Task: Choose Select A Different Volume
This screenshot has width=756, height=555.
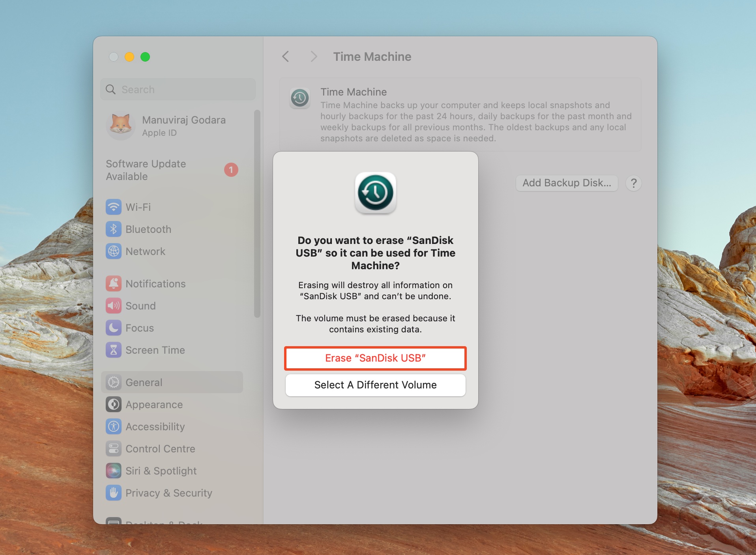Action: [376, 385]
